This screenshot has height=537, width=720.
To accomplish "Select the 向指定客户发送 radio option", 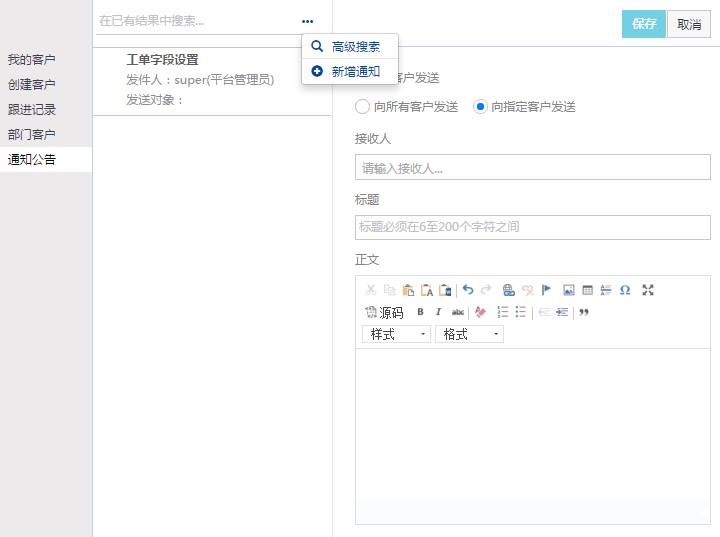I will (x=480, y=107).
